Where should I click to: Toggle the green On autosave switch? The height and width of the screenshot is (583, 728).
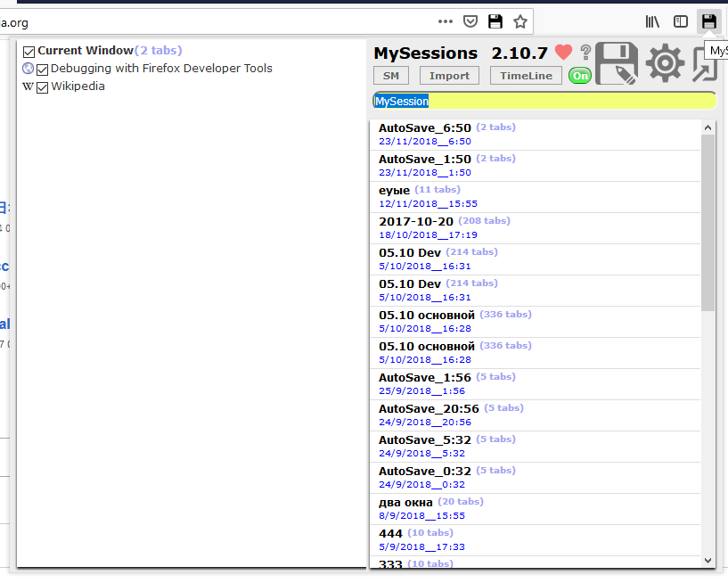(x=580, y=76)
